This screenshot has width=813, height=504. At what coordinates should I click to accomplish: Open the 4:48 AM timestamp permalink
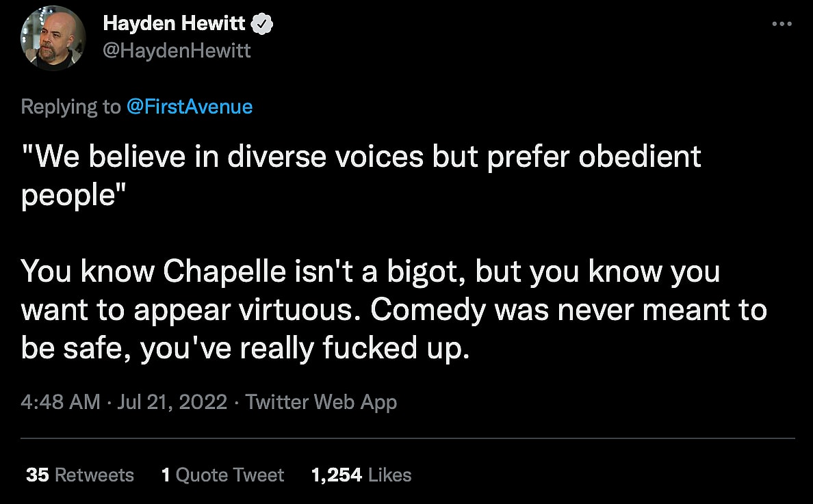60,402
